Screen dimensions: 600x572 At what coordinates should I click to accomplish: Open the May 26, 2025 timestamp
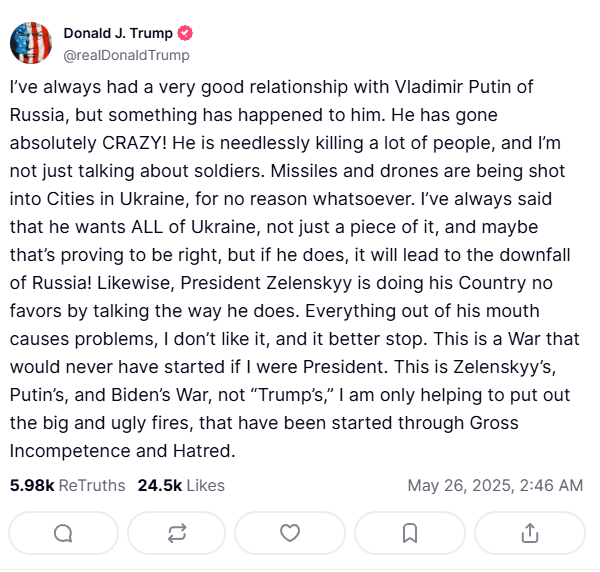pos(495,485)
